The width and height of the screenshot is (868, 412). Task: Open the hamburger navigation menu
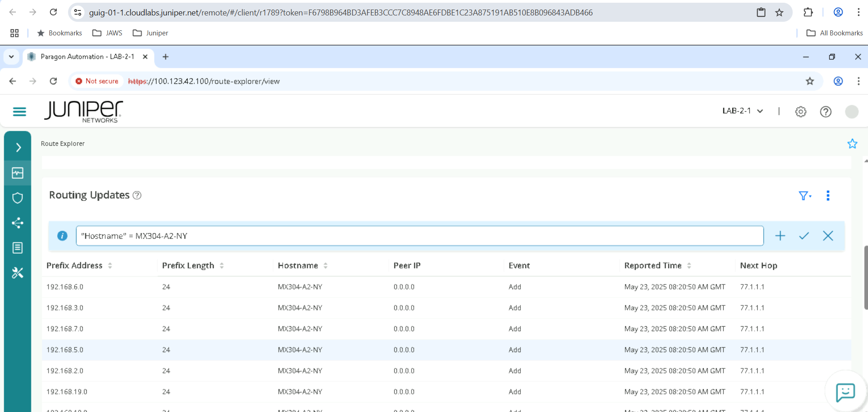[x=20, y=112]
